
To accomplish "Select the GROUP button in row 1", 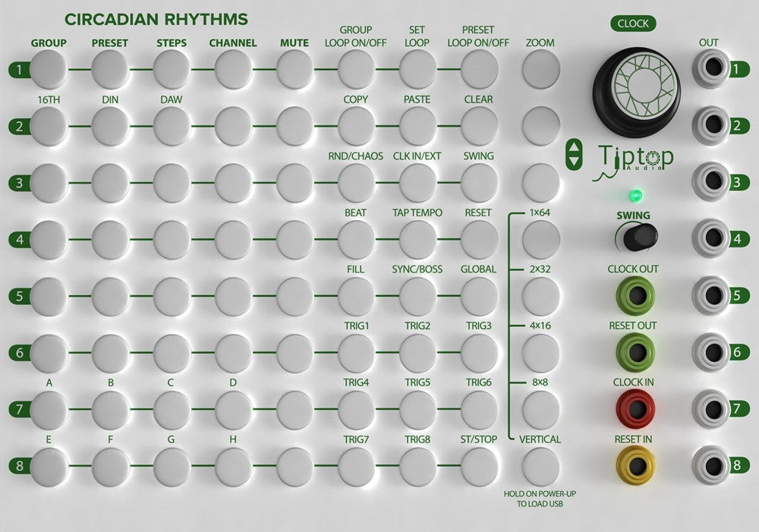I will click(x=49, y=69).
